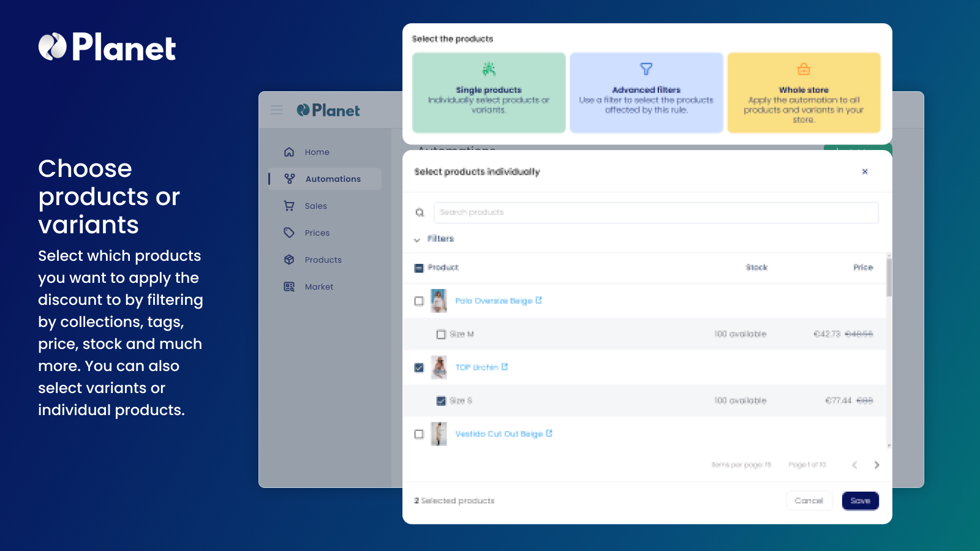The height and width of the screenshot is (551, 980).
Task: Select the Products box icon
Action: point(288,260)
